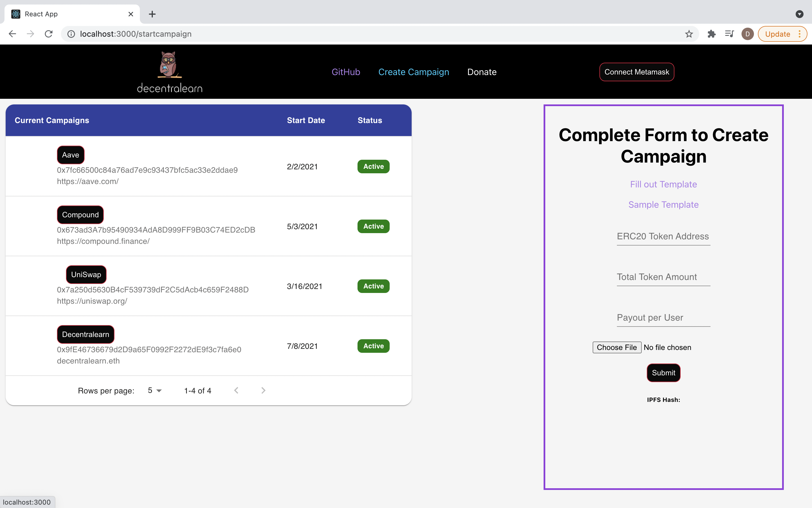Screen dimensions: 812x508
Task: Go to previous page of campaigns table
Action: point(236,390)
